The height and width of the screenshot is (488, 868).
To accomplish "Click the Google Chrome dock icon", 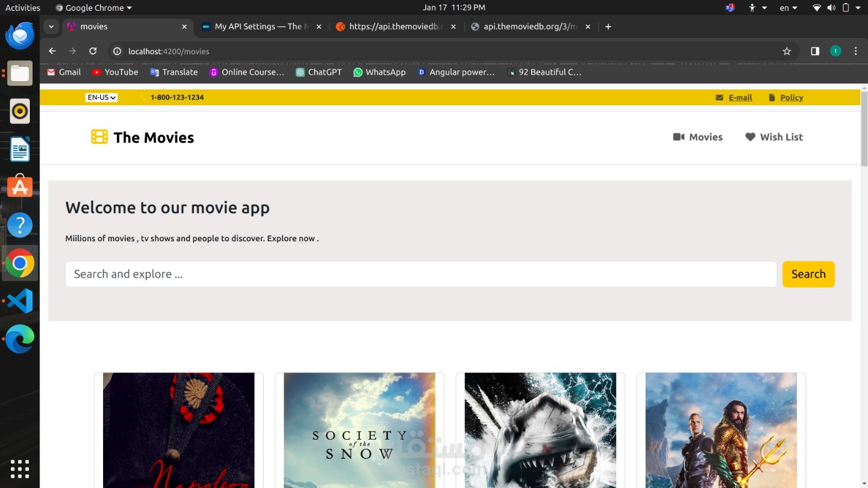I will 20,263.
